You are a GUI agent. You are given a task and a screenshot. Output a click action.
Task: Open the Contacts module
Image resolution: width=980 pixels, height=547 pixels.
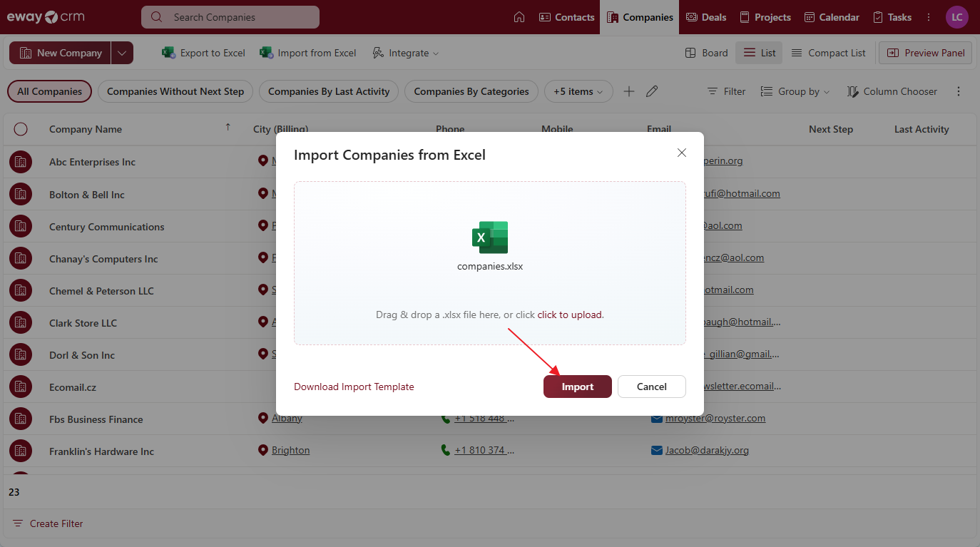566,17
